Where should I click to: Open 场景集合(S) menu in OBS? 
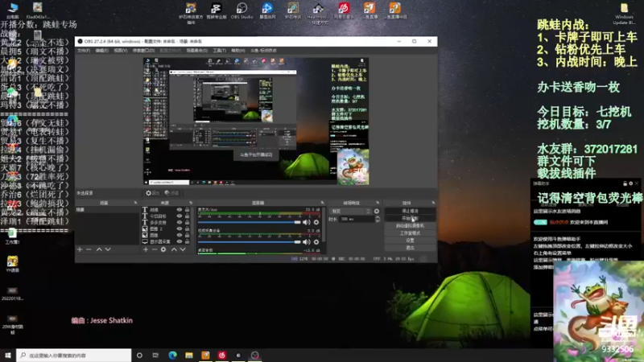coord(197,51)
